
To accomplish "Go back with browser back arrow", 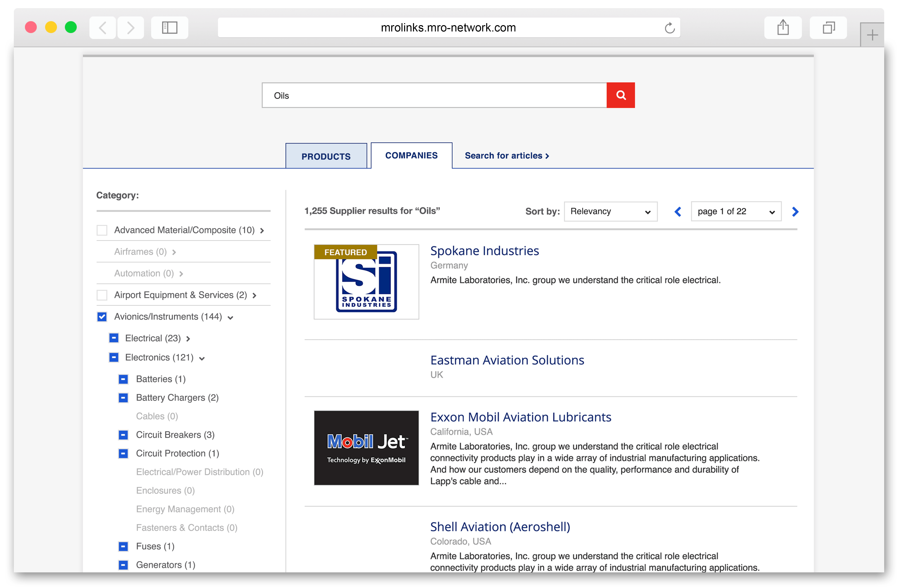I will pos(103,28).
